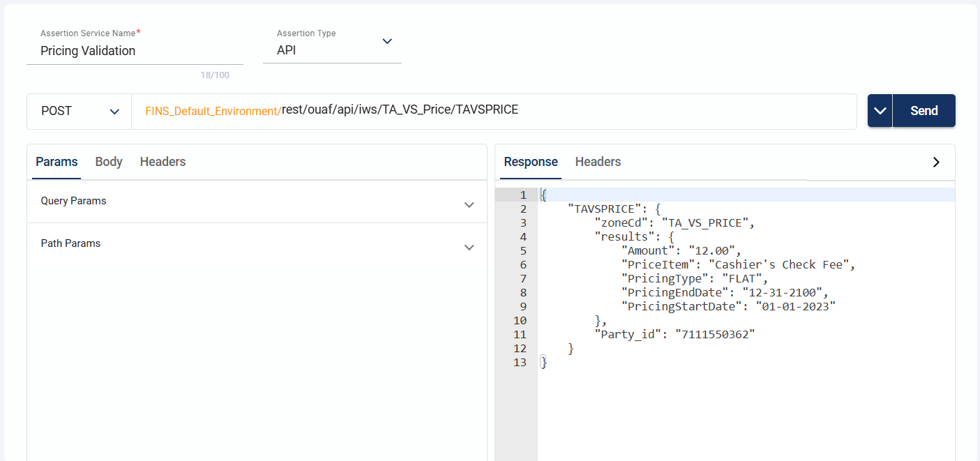Click the PriceItem line in response
The image size is (980, 461).
click(738, 265)
